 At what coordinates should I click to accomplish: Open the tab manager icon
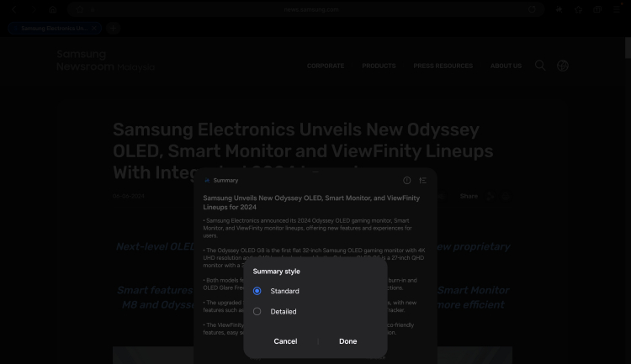[x=597, y=9]
